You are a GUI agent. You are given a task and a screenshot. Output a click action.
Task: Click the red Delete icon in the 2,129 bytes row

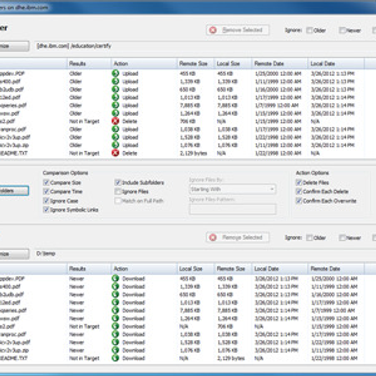115,153
